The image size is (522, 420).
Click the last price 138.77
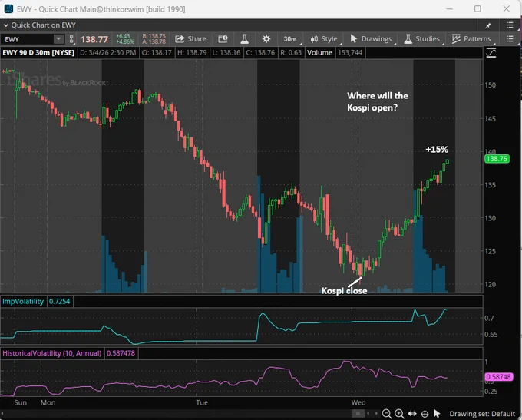pyautogui.click(x=94, y=40)
